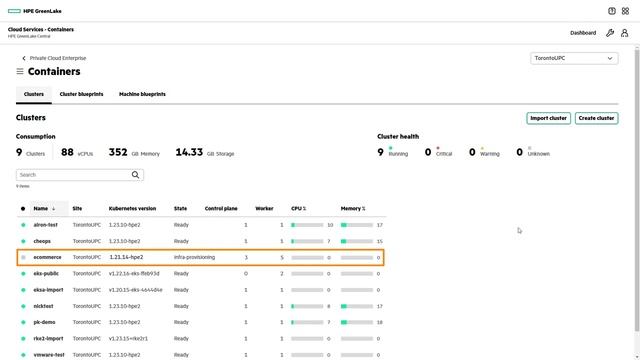Click the Import cluster button

[549, 118]
